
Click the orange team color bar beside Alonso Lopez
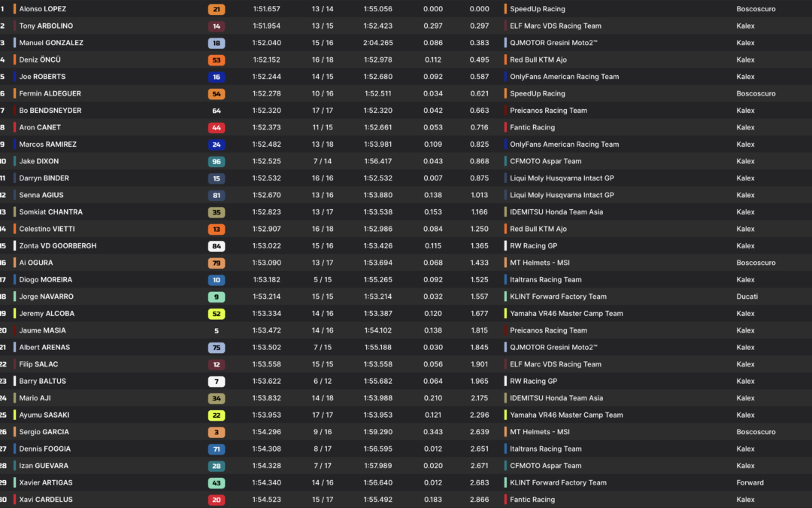pyautogui.click(x=14, y=9)
